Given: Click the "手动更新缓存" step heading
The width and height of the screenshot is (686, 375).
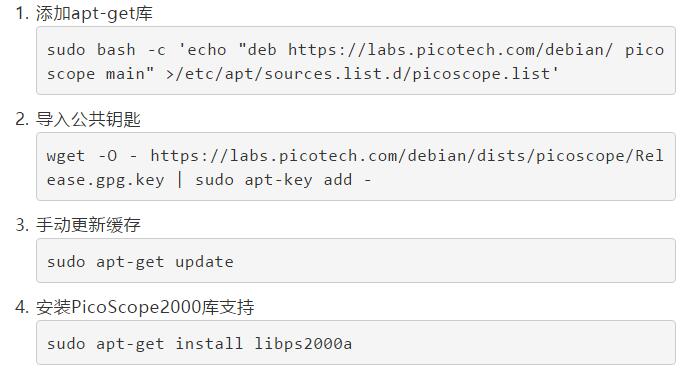Looking at the screenshot, I should 88,225.
